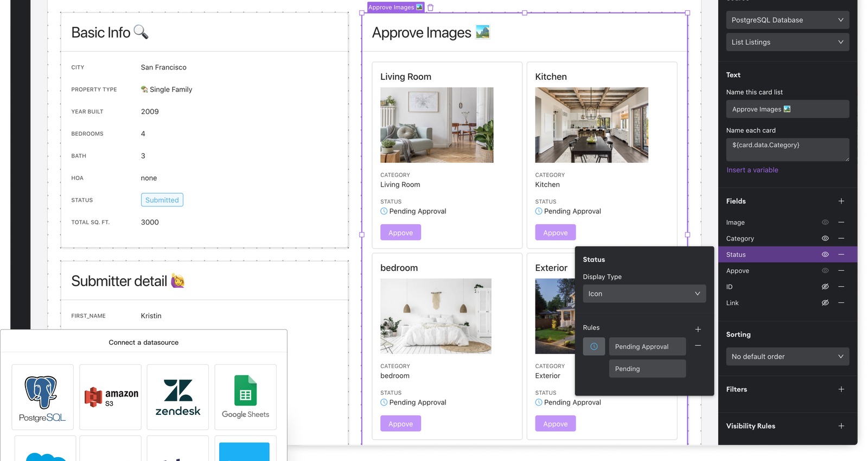Click the clock icon of the rule
The height and width of the screenshot is (461, 868).
click(x=594, y=346)
